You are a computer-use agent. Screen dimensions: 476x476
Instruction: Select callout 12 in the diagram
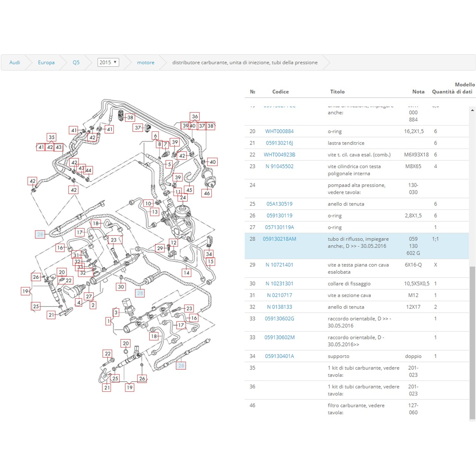173,243
